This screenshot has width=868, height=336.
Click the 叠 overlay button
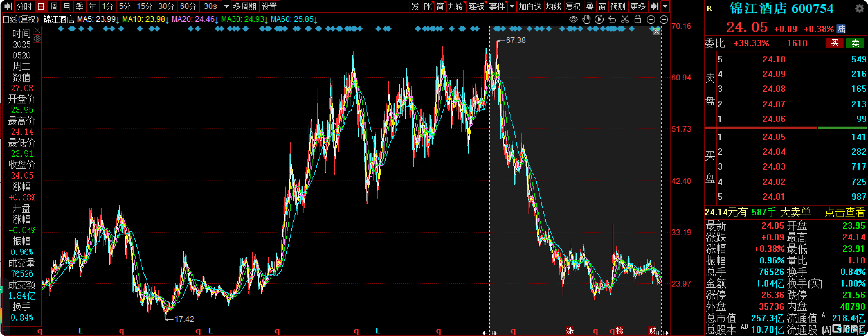coord(590,6)
